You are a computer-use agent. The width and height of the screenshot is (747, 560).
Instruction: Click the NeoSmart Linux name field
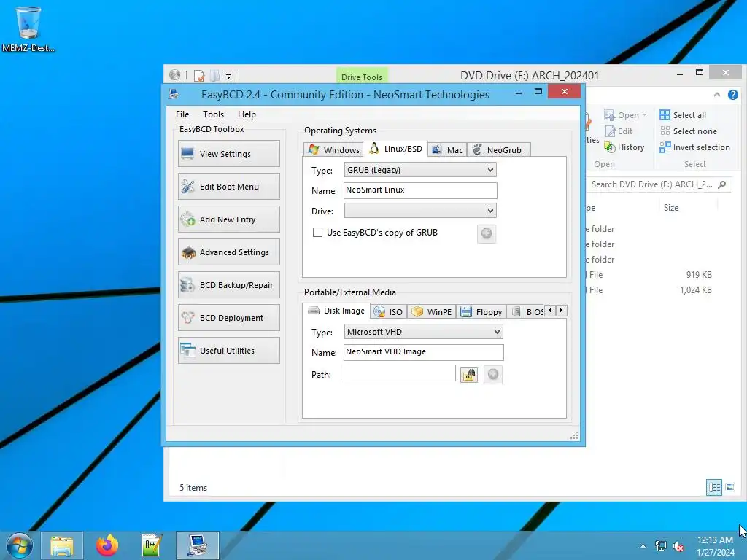tap(420, 190)
